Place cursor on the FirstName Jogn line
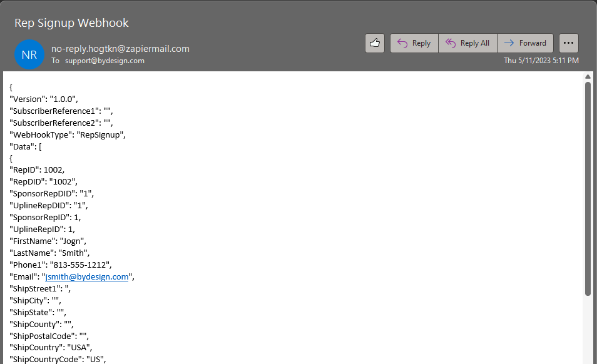 [48, 241]
